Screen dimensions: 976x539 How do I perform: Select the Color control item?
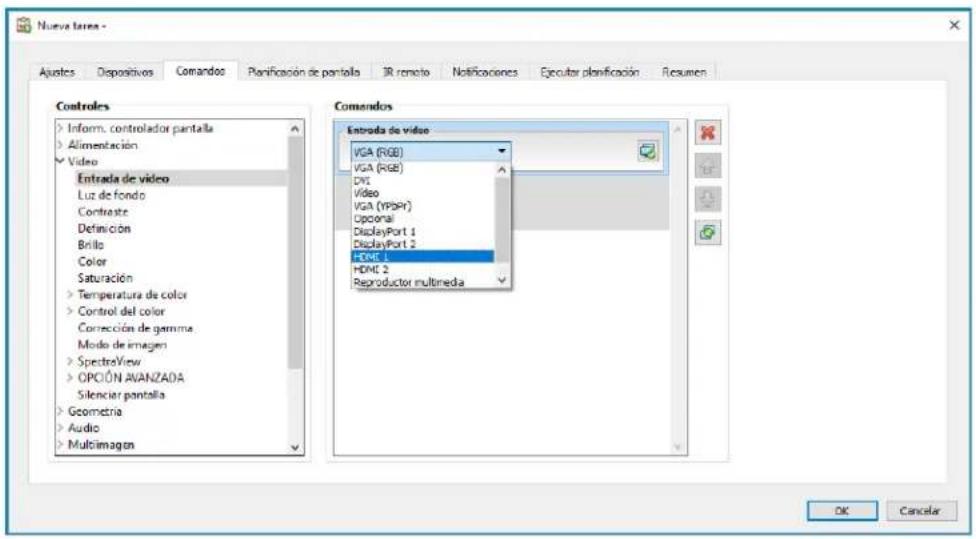(92, 261)
